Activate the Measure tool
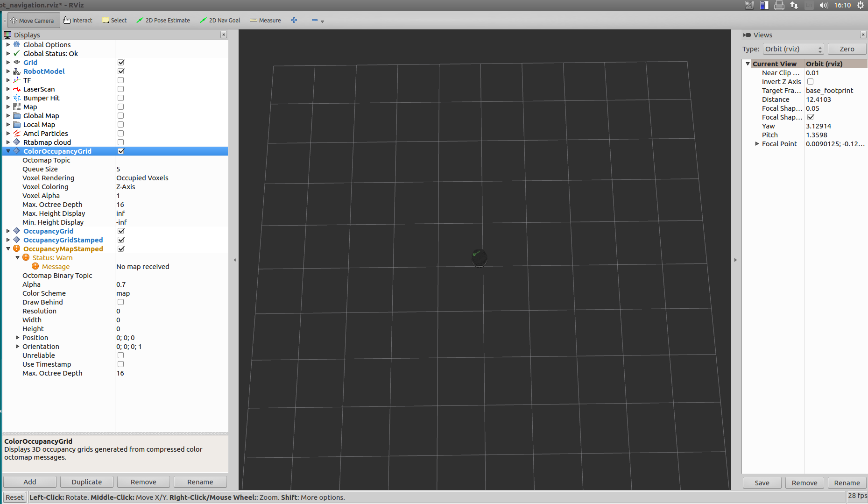The width and height of the screenshot is (868, 504). click(265, 20)
